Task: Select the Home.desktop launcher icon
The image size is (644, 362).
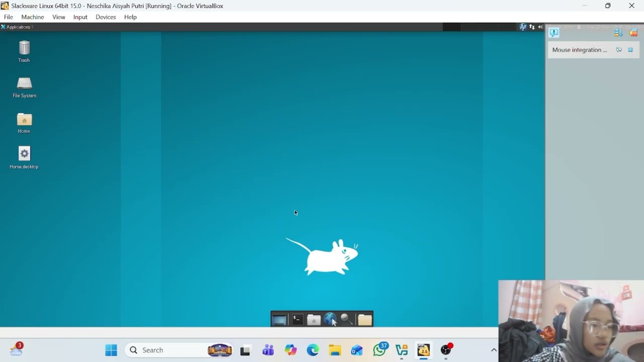Action: 24,158
